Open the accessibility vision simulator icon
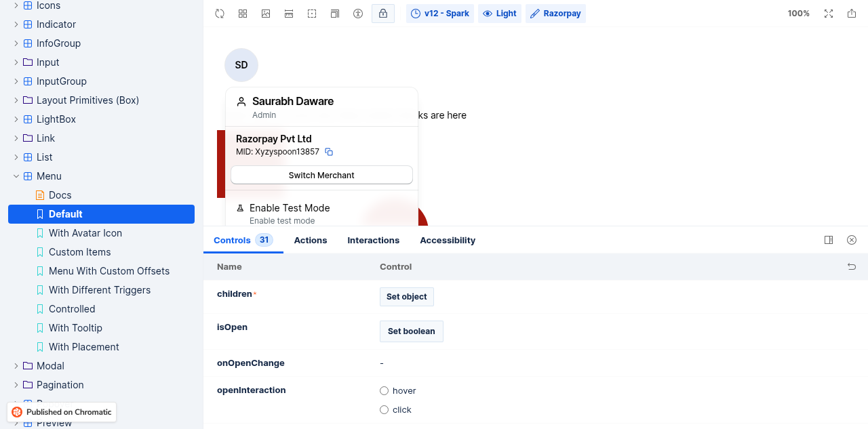 358,14
